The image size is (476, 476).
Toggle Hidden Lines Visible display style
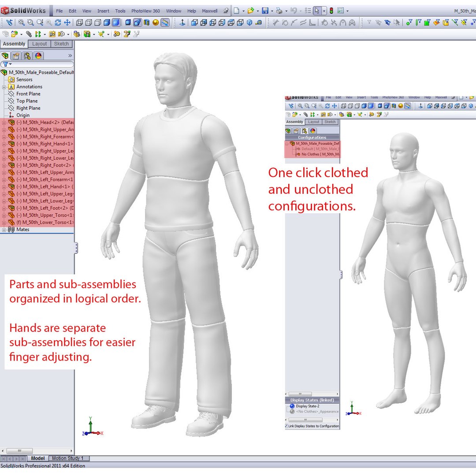(89, 22)
